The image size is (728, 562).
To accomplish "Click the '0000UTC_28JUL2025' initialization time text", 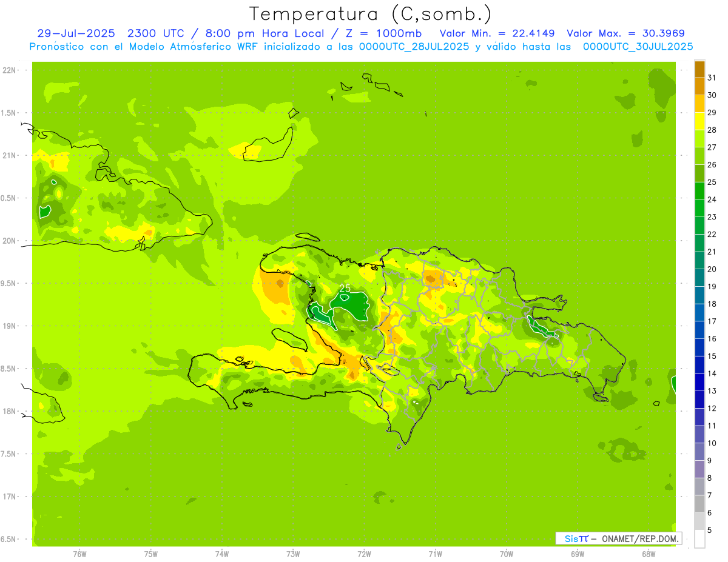I will point(414,47).
